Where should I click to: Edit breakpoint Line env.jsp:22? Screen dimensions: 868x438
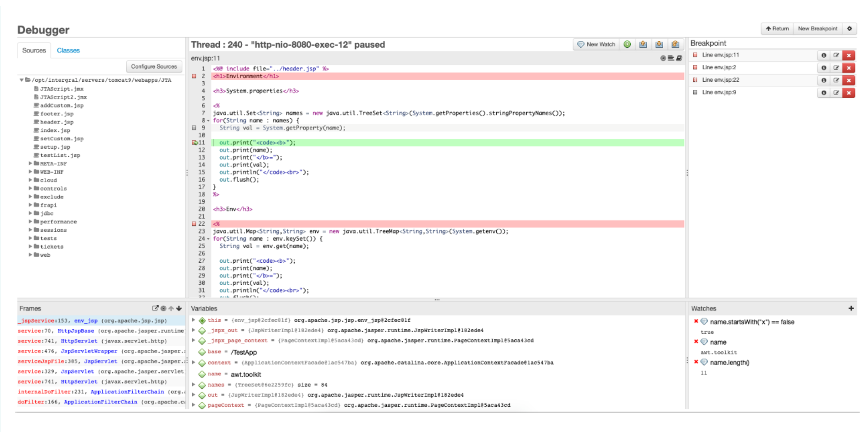click(836, 80)
